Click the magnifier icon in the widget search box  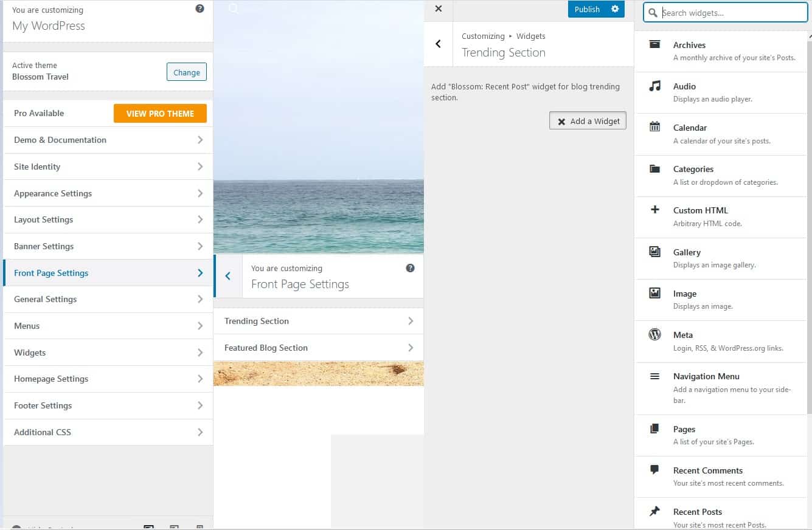653,13
